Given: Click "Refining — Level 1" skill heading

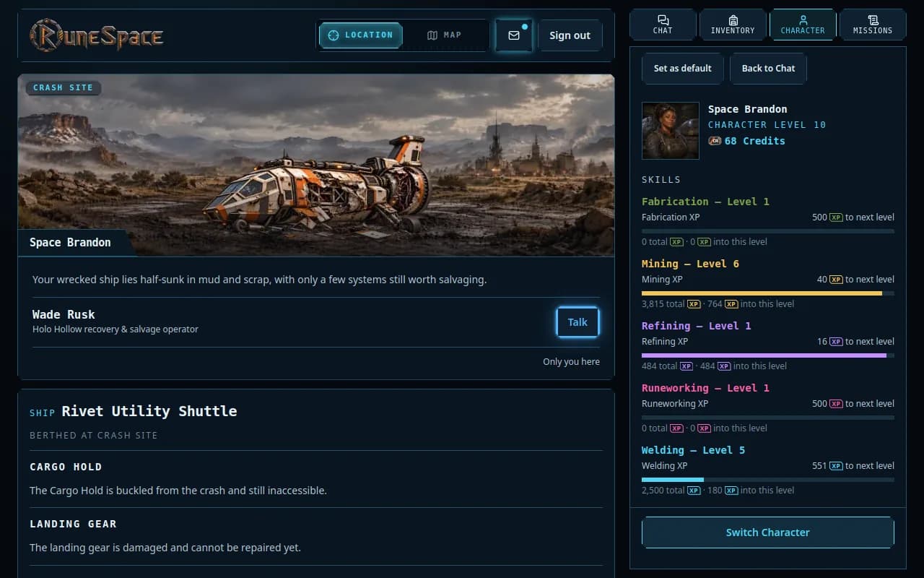Looking at the screenshot, I should 697,326.
